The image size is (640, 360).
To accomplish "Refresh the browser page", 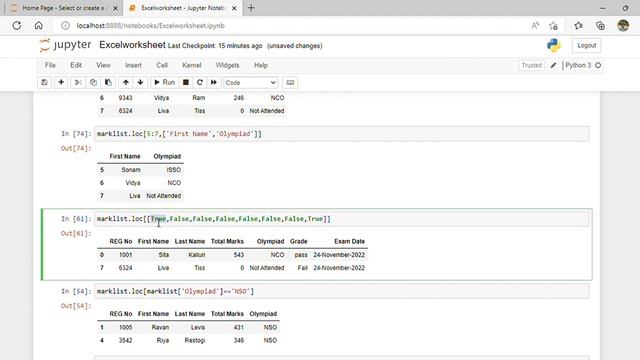I will pos(17,26).
